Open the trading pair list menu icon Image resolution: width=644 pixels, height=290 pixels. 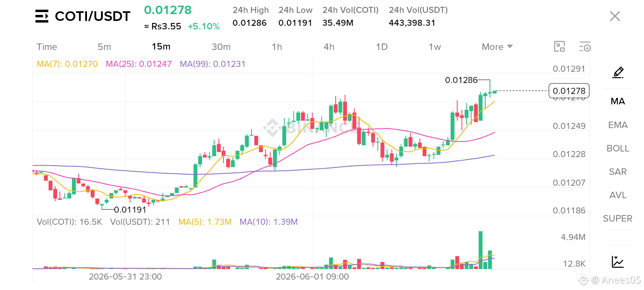point(42,16)
